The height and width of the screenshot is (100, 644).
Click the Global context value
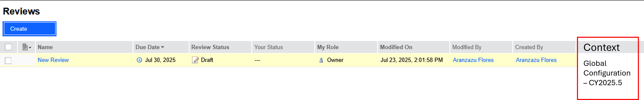click(595, 63)
